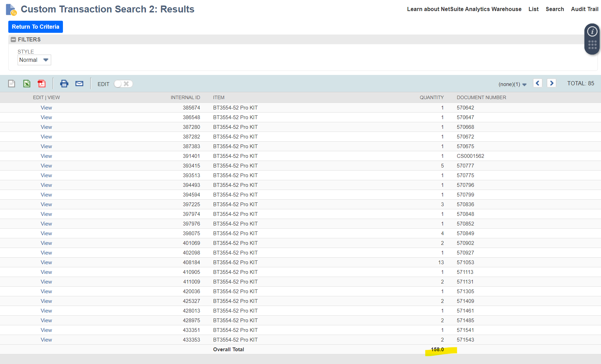Open the List menu link
The image size is (601, 364).
534,9
